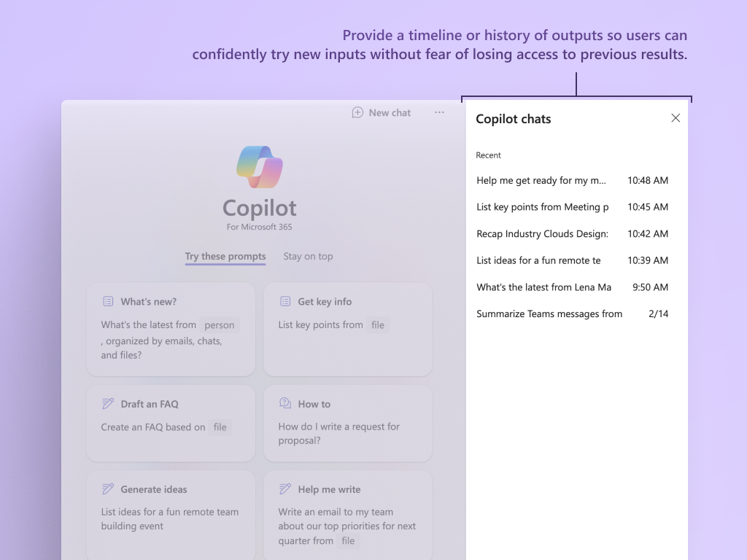Click the Help me write icon
Screen dimensions: 747x560
pos(285,489)
